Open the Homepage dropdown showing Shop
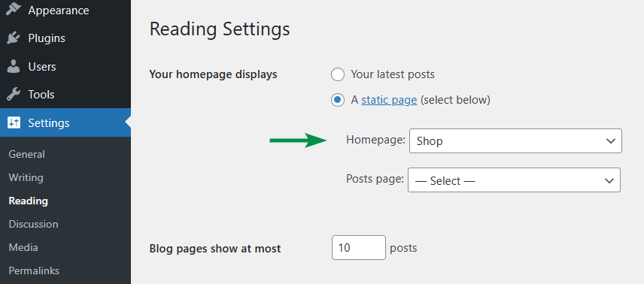Viewport: 644px width, 284px height. pyautogui.click(x=515, y=140)
